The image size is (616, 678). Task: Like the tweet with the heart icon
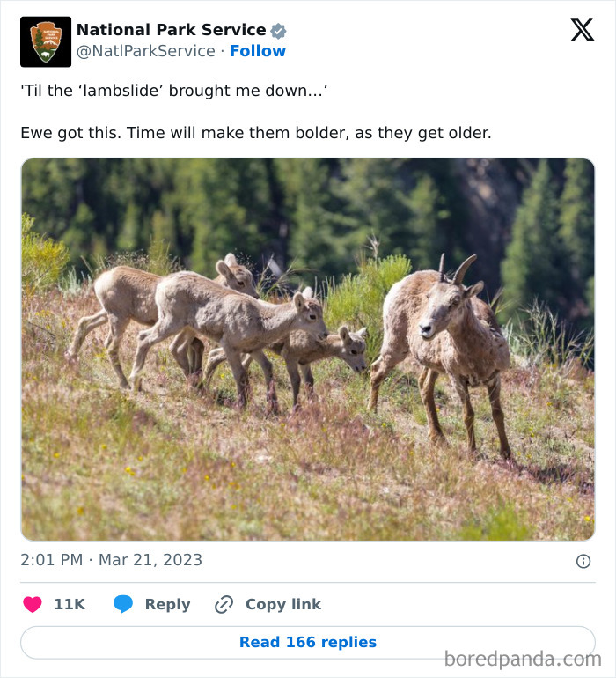(x=33, y=604)
